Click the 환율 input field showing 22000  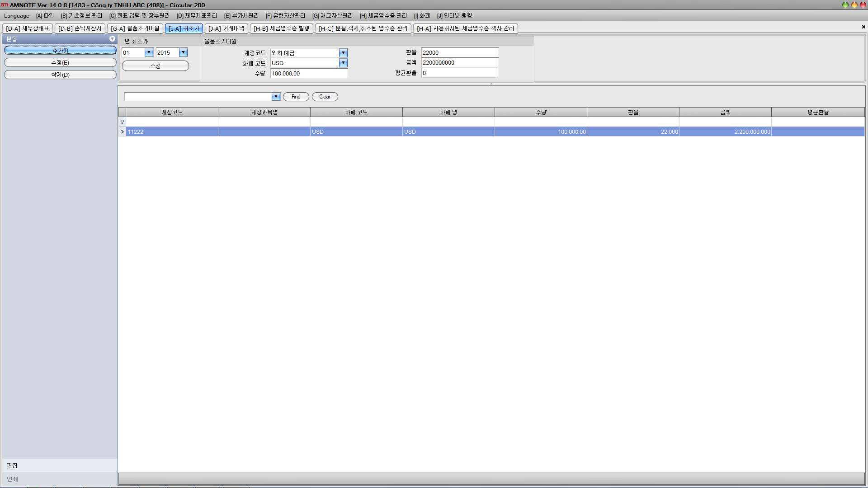click(459, 52)
